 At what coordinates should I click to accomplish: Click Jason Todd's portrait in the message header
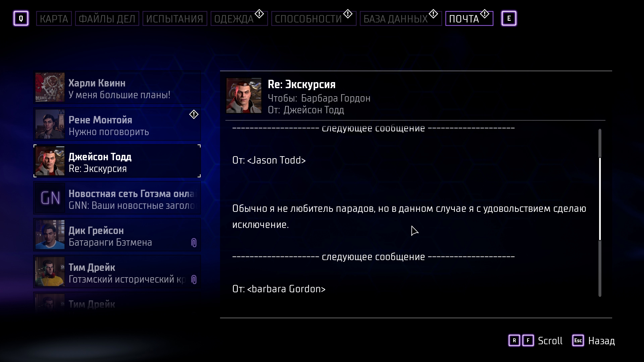[x=244, y=96]
